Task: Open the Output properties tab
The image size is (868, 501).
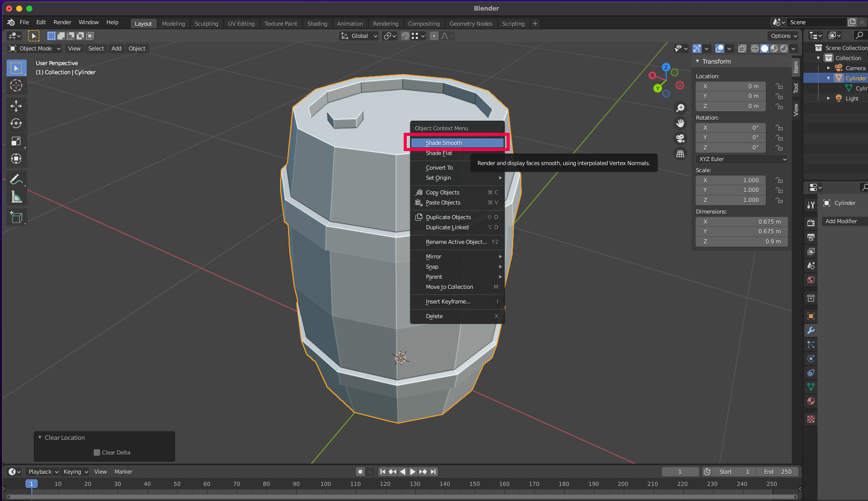Action: click(x=811, y=237)
